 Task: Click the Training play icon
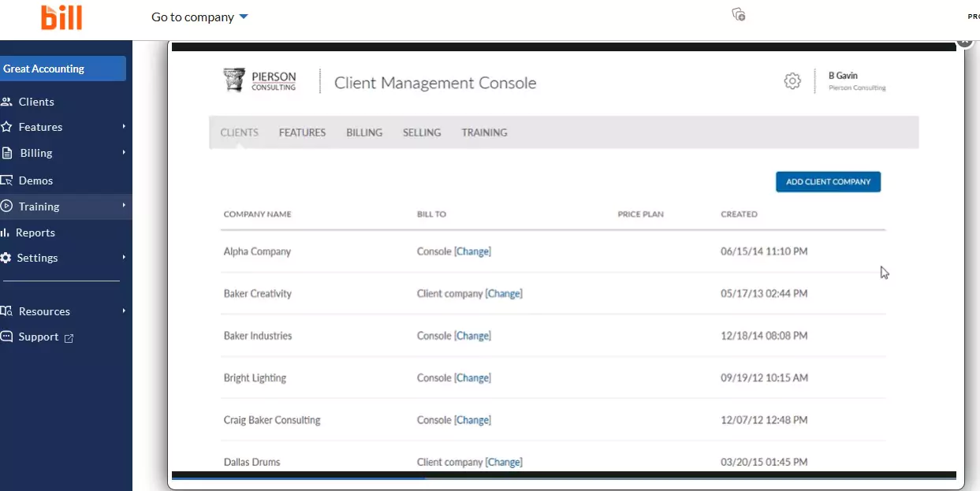6,206
